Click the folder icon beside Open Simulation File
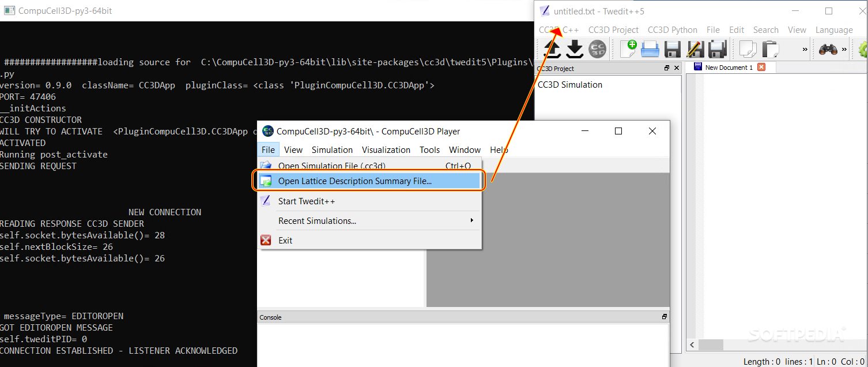Viewport: 868px width, 367px height. click(266, 166)
